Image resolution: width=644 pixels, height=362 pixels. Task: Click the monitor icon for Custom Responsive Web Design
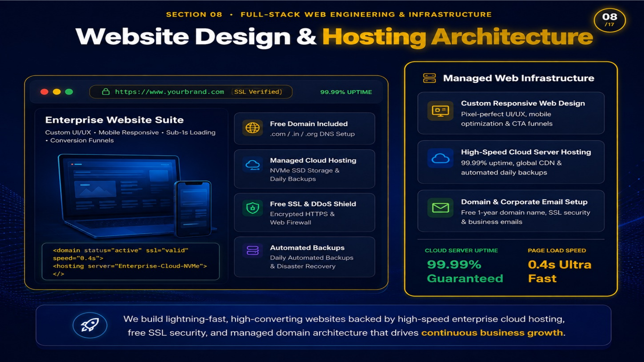click(440, 111)
